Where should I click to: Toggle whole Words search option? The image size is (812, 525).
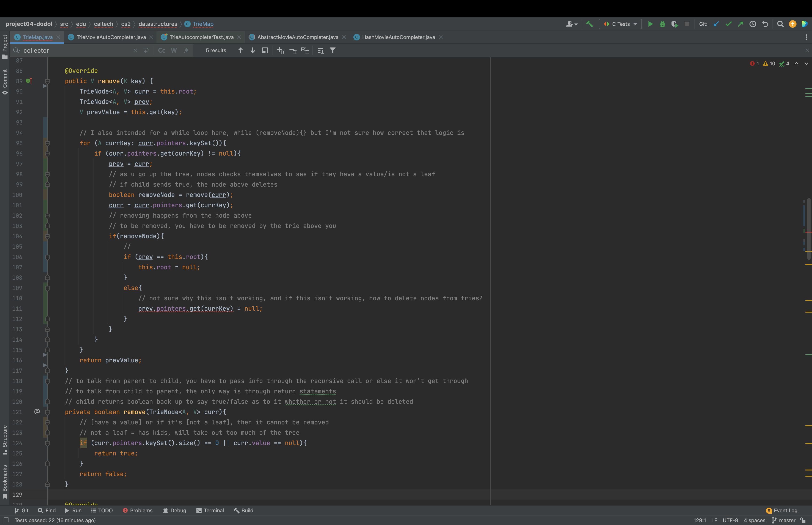point(174,51)
